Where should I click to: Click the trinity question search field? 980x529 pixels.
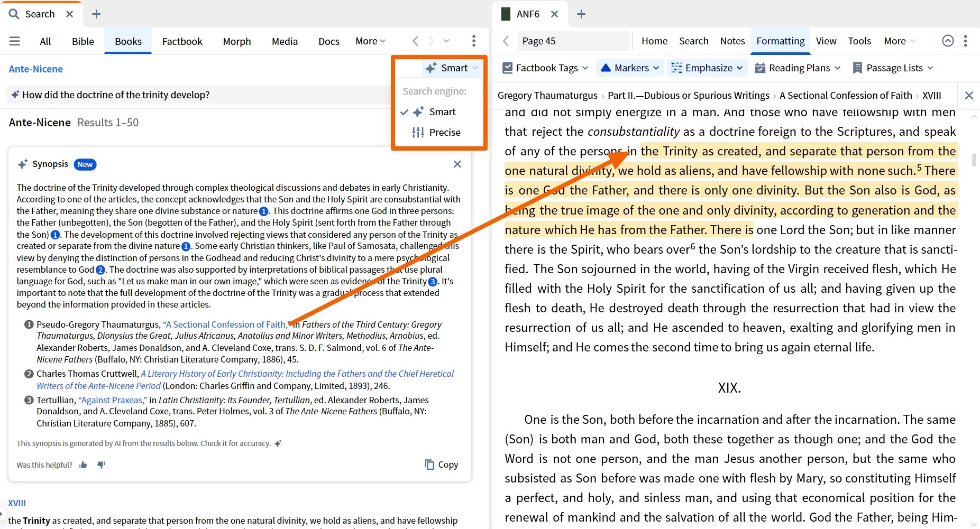198,95
